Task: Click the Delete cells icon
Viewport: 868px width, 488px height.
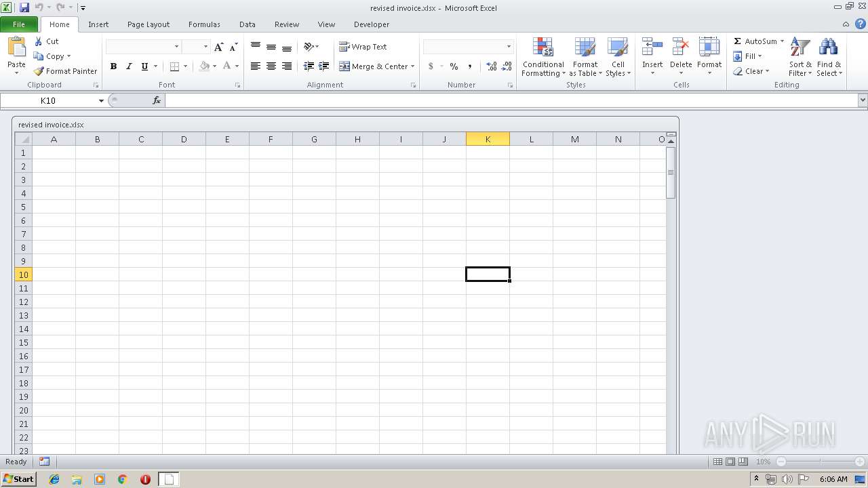Action: pyautogui.click(x=681, y=47)
